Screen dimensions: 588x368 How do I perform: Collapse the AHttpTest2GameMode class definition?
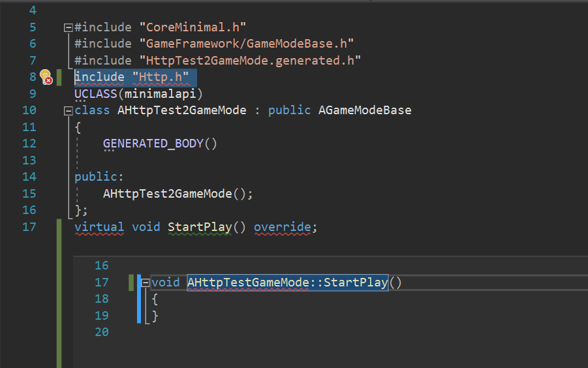tap(68, 110)
